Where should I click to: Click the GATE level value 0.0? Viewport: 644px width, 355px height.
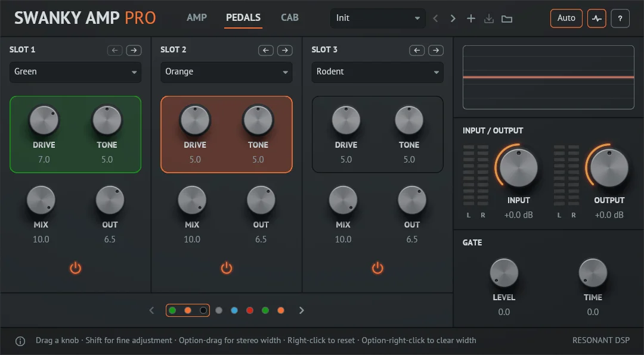pyautogui.click(x=504, y=312)
